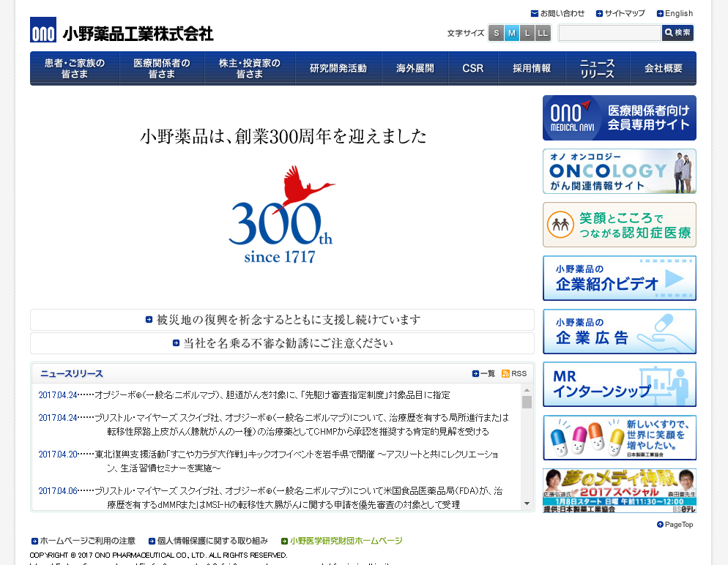Click the site search input field

(610, 33)
